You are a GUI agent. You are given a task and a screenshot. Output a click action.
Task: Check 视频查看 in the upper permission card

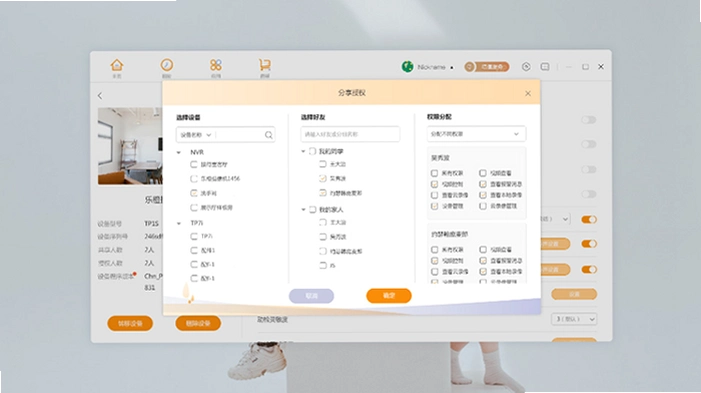pos(483,173)
